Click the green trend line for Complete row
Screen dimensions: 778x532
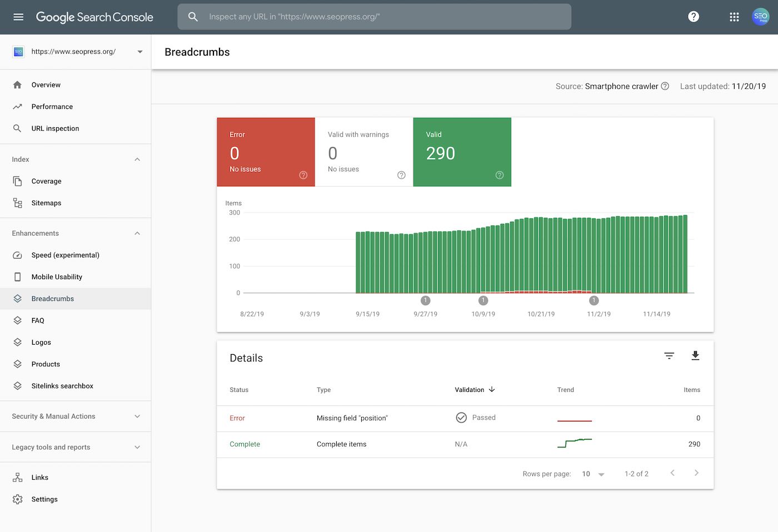575,443
